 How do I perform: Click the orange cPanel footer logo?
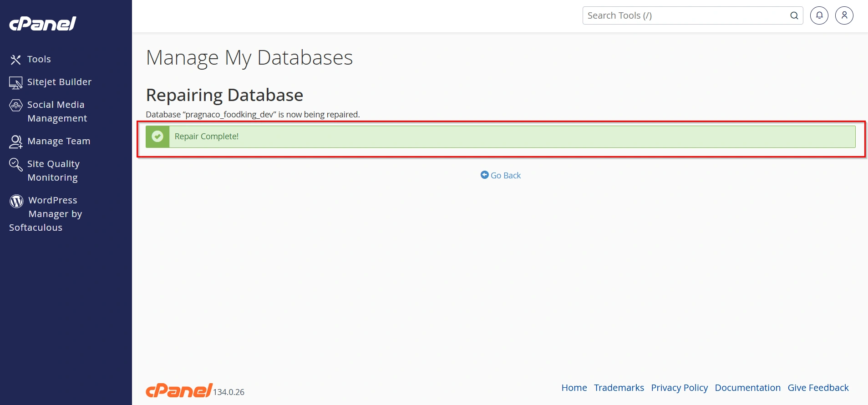tap(179, 390)
